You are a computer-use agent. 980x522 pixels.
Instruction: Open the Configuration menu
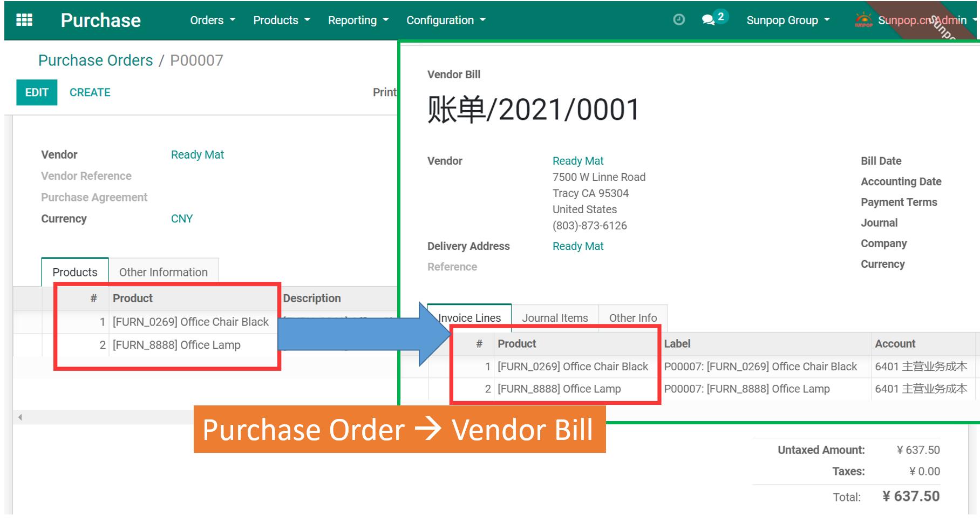[x=445, y=21]
